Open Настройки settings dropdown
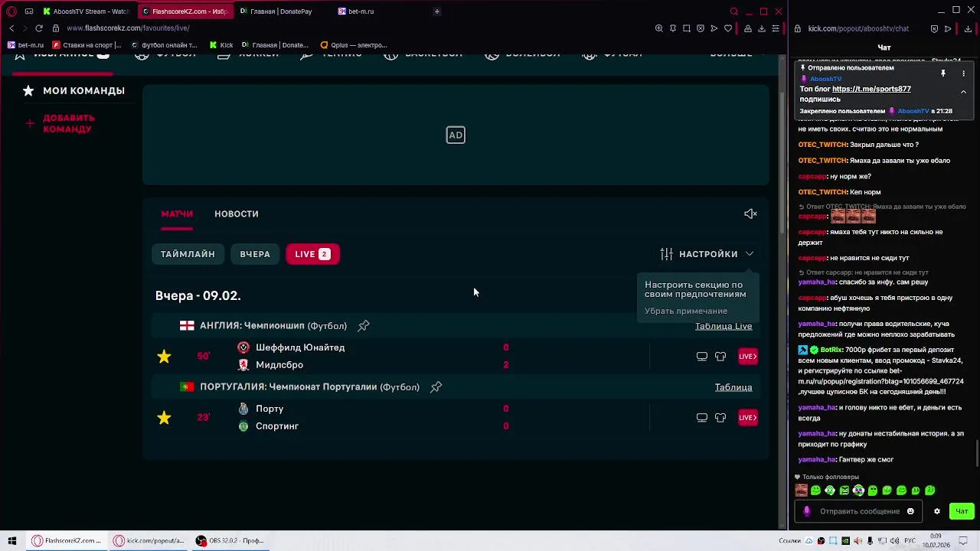This screenshot has height=551, width=980. [707, 254]
